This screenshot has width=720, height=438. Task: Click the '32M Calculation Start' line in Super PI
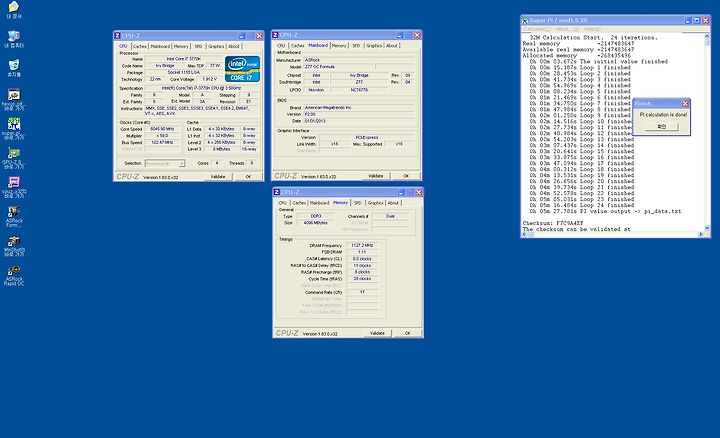[593, 38]
